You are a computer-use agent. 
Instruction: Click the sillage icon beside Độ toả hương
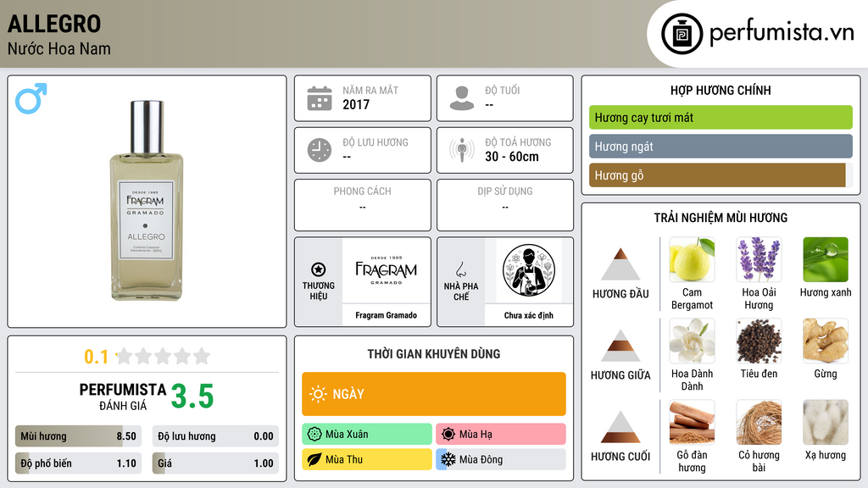click(462, 150)
